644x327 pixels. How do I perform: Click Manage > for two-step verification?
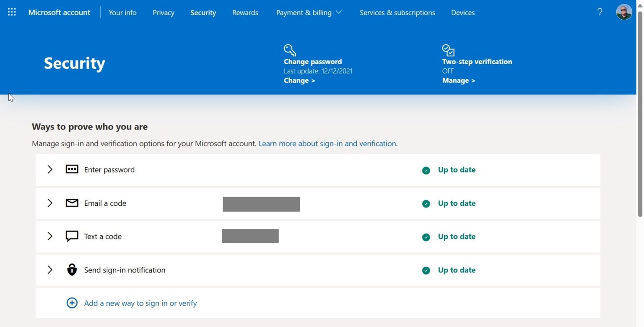click(x=459, y=80)
